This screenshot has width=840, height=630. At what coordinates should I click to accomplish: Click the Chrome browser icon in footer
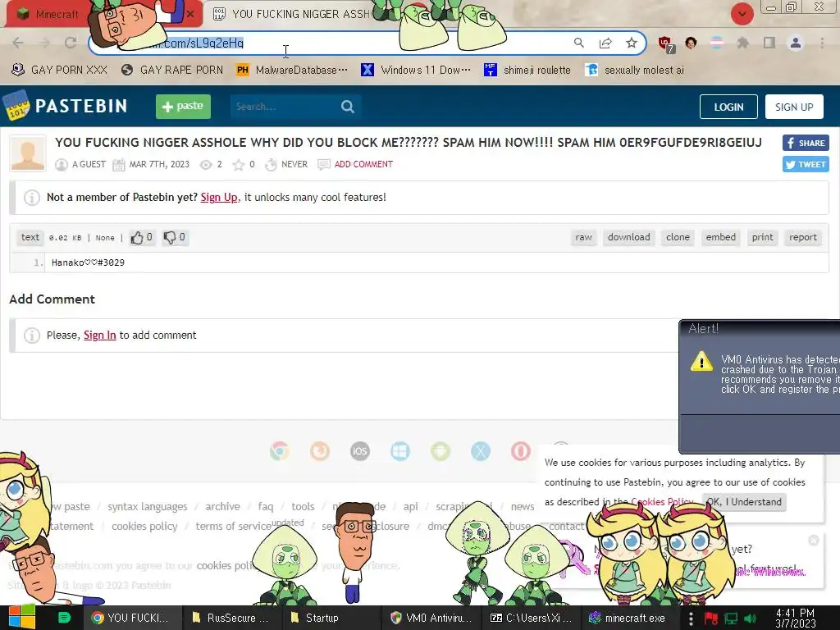(280, 451)
